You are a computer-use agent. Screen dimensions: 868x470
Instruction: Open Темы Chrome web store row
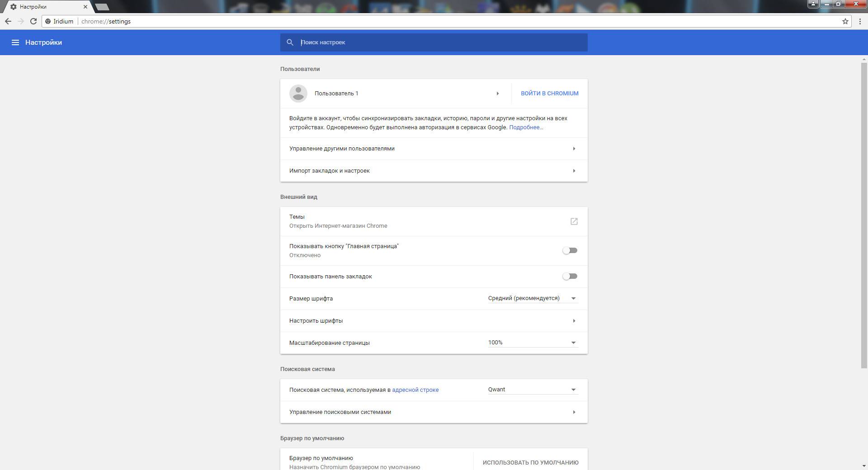point(434,221)
